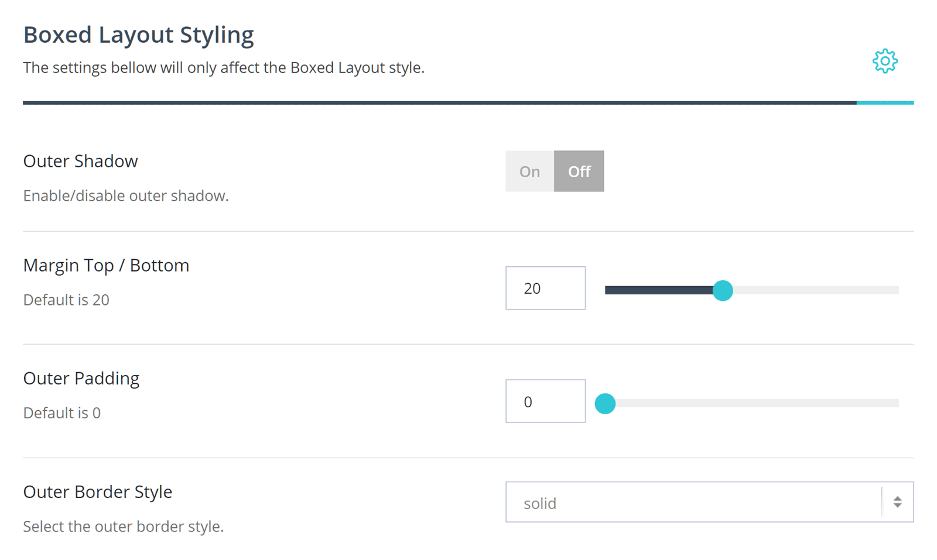Click the Outer Border Style label

pyautogui.click(x=98, y=492)
